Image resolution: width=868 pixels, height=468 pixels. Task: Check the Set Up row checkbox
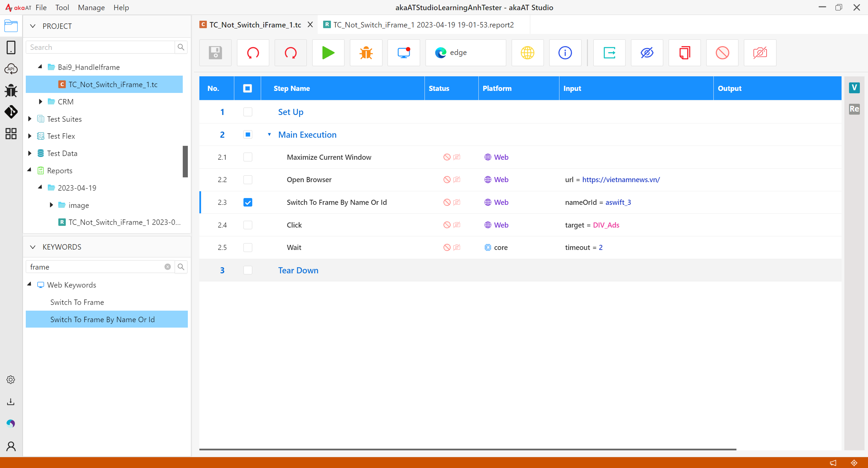click(248, 112)
